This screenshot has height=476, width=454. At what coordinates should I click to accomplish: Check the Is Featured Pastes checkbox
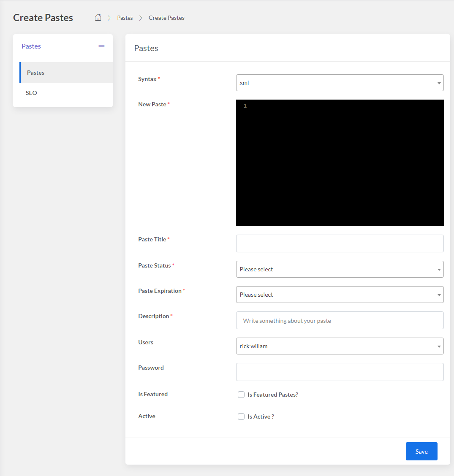click(x=241, y=394)
